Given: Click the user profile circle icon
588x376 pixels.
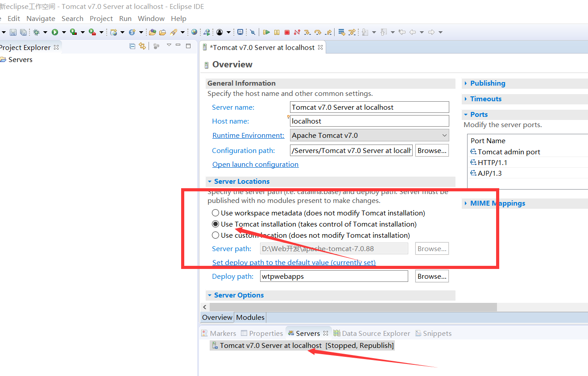Looking at the screenshot, I should pyautogui.click(x=219, y=32).
